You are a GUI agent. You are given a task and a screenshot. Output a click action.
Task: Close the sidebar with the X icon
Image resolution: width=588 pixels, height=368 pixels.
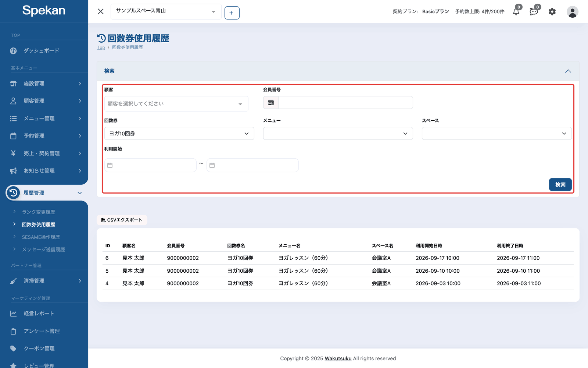[x=101, y=11]
